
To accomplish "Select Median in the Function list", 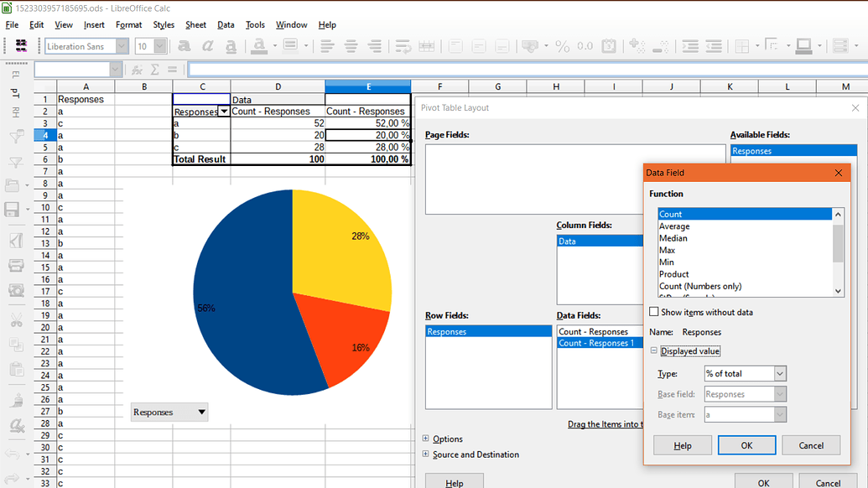I will [745, 238].
